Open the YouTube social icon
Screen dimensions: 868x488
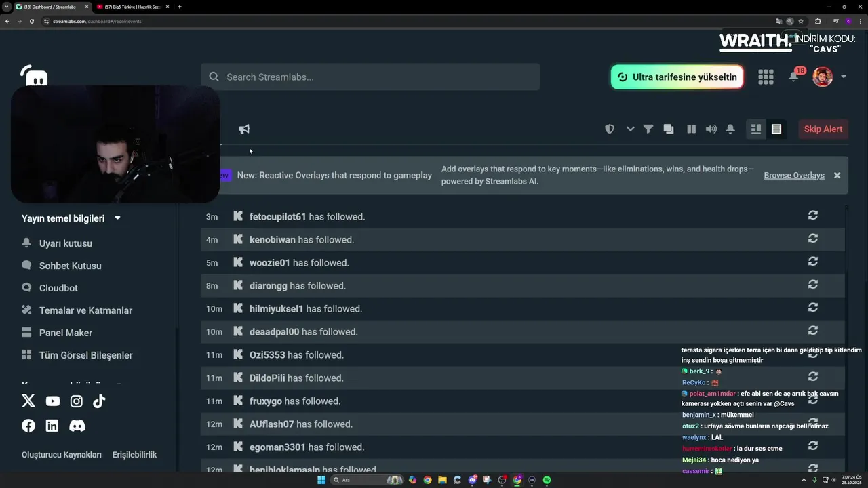pos(53,401)
